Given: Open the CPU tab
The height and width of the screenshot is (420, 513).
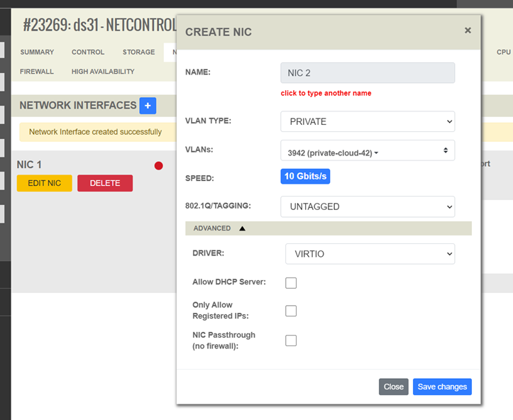Looking at the screenshot, I should click(x=504, y=52).
